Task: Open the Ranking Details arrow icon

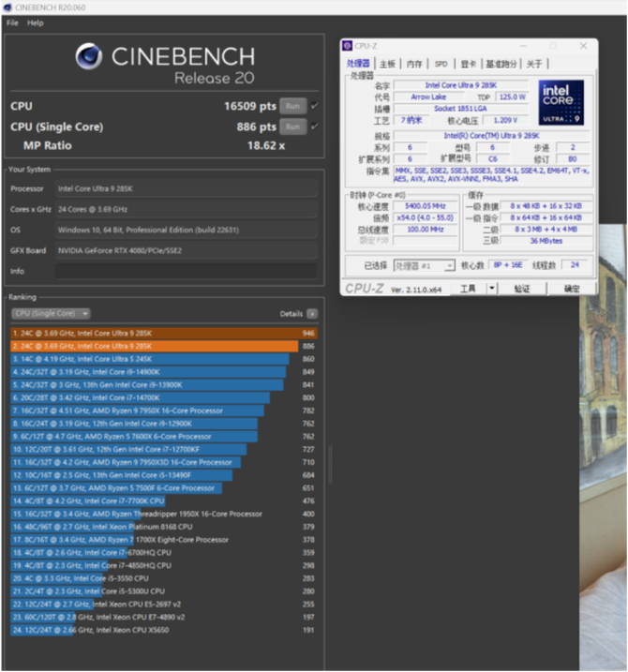Action: click(x=312, y=314)
